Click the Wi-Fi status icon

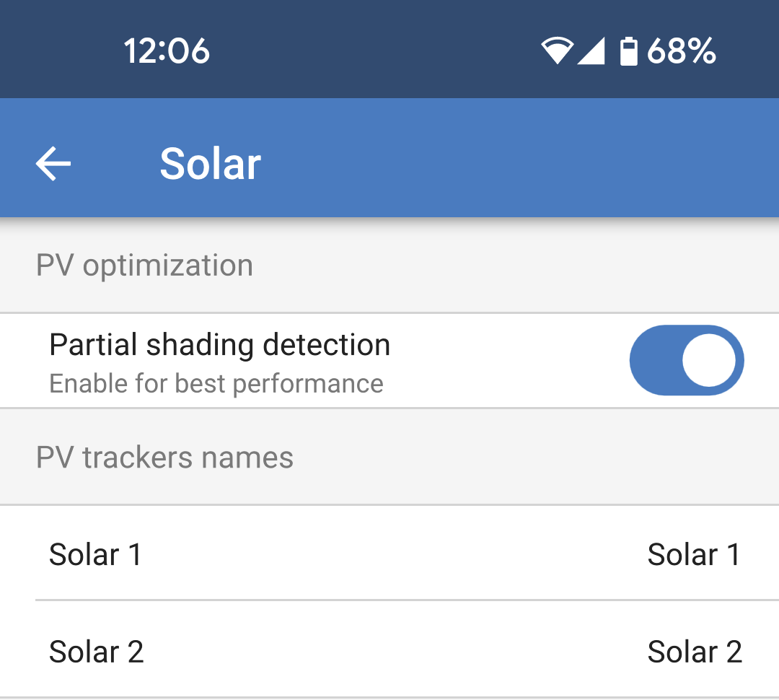pyautogui.click(x=557, y=52)
